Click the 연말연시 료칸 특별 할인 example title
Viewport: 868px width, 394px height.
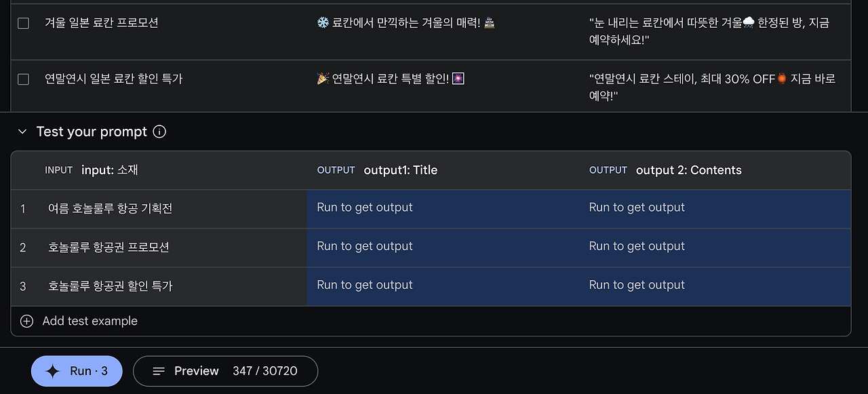(390, 79)
